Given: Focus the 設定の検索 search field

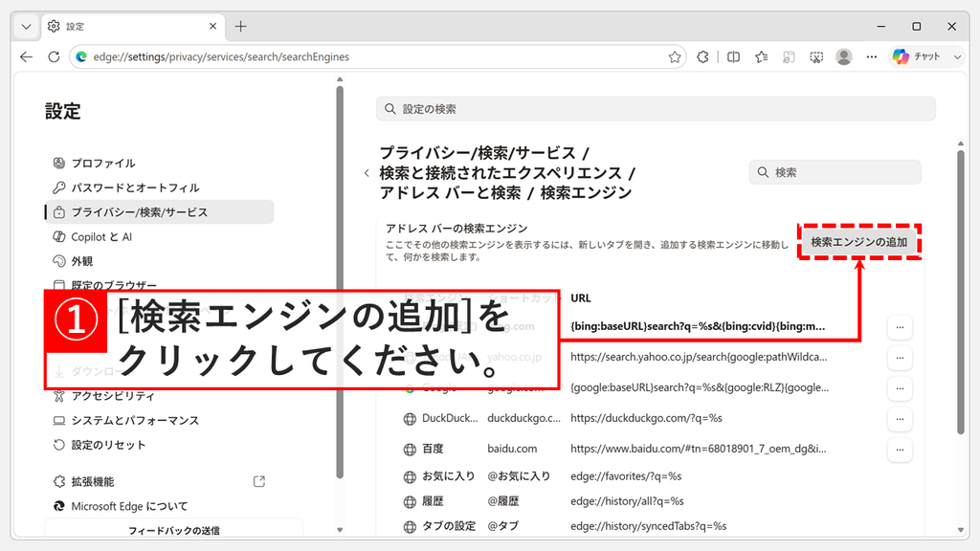Looking at the screenshot, I should 656,109.
